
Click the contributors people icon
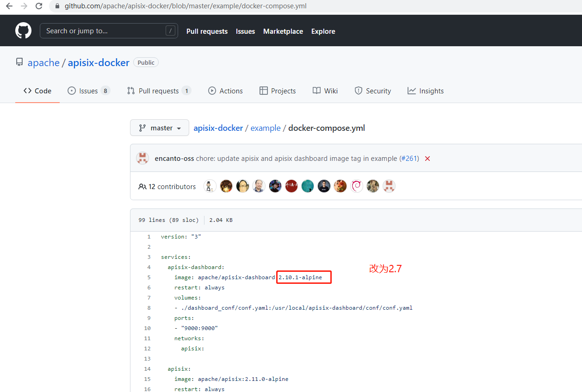tap(142, 187)
